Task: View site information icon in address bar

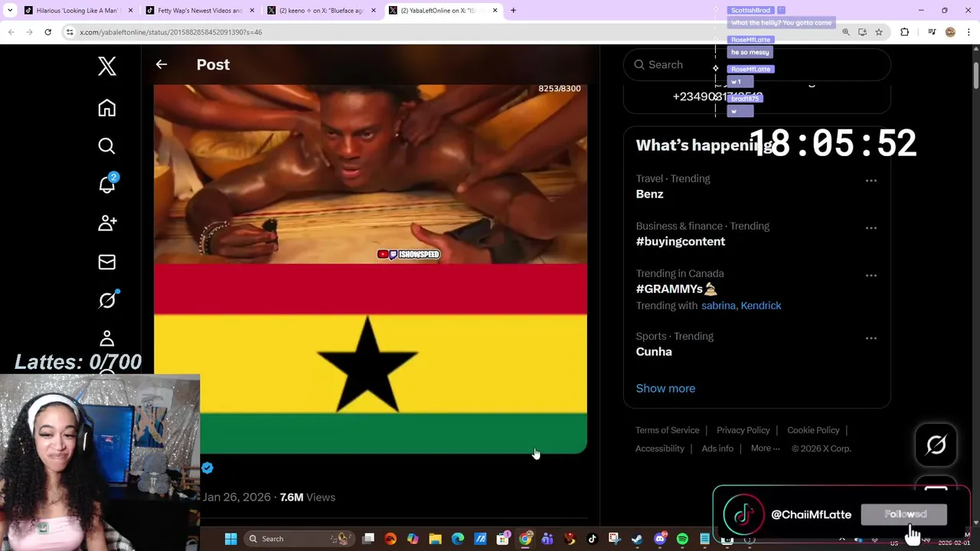Action: pyautogui.click(x=70, y=32)
